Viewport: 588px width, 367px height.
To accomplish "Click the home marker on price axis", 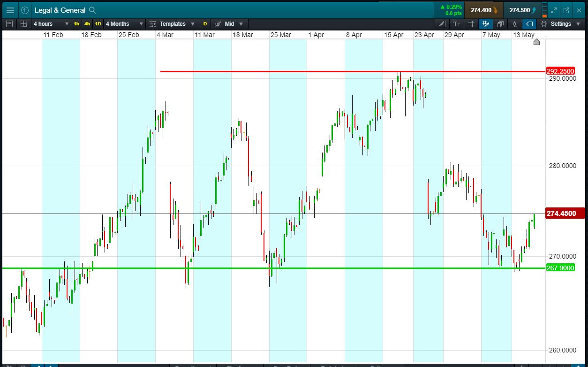I will [537, 42].
